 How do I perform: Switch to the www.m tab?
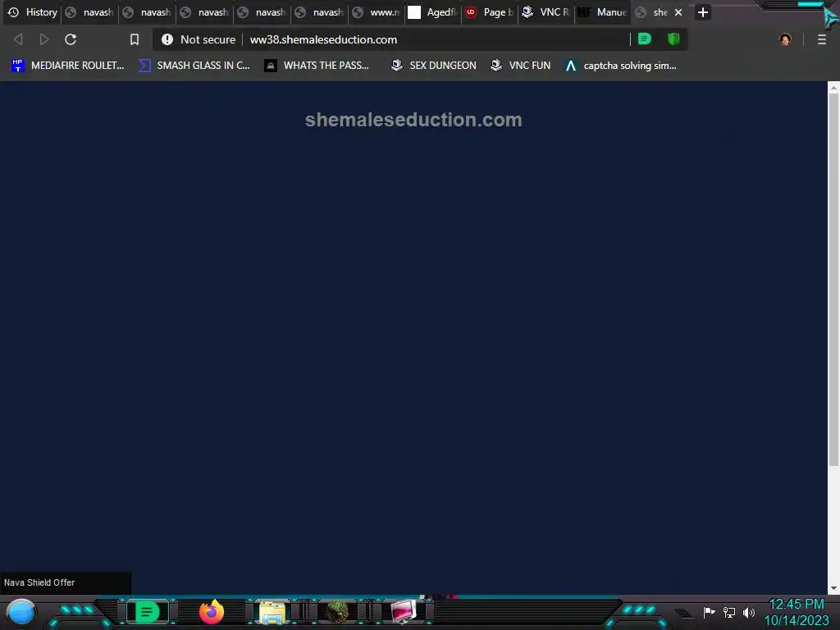(x=377, y=12)
